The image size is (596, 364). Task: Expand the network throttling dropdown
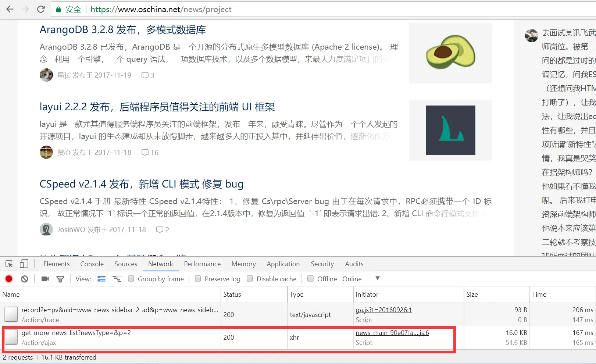[x=377, y=279]
